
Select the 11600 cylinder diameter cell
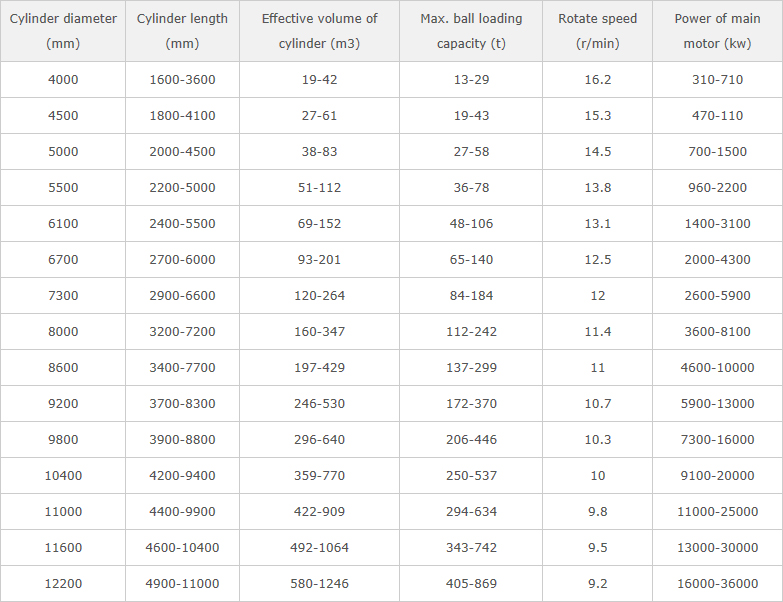(63, 548)
